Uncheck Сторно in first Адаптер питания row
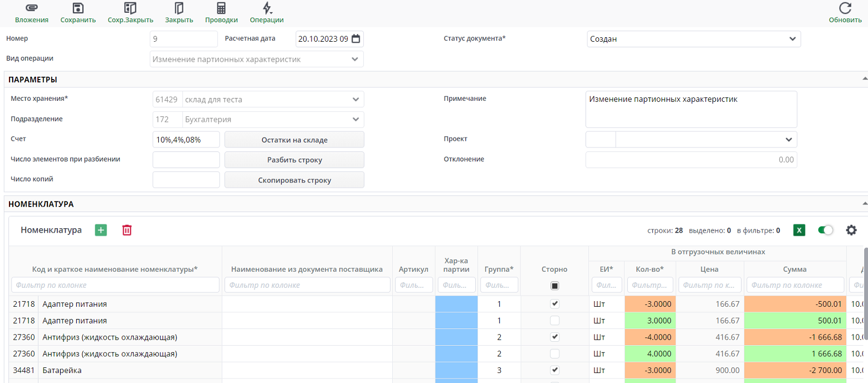Viewport: 868px width, 383px height. (554, 304)
